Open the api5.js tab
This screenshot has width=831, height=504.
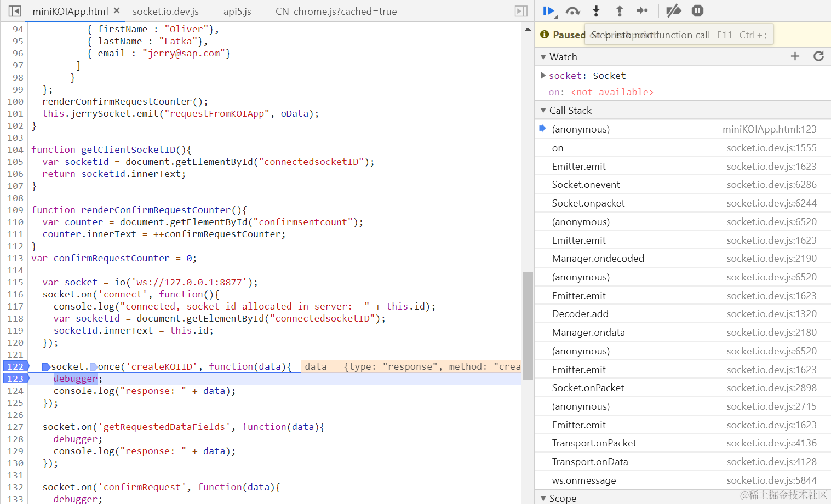(237, 12)
